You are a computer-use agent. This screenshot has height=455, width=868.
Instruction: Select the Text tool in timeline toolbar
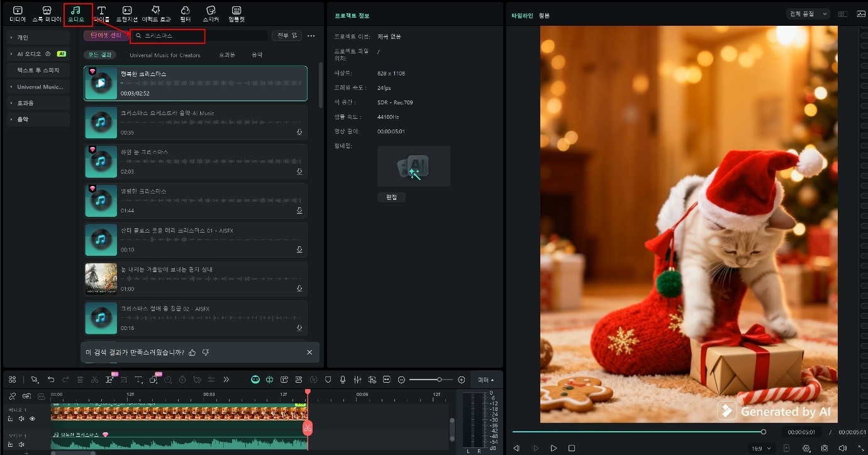click(x=138, y=380)
